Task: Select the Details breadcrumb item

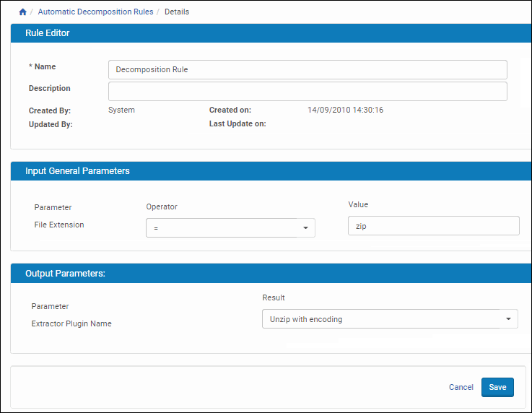Action: [177, 12]
